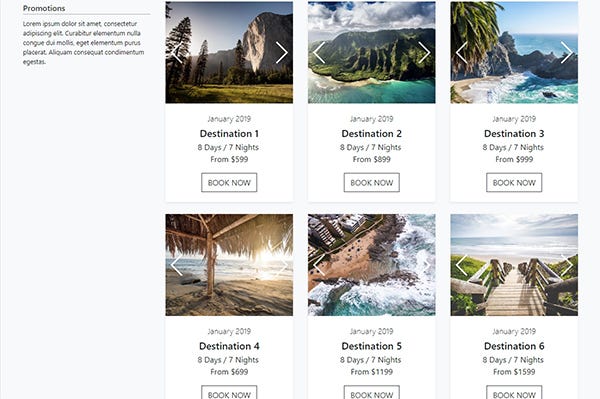Click previous arrow on Destination 1 image

point(177,53)
